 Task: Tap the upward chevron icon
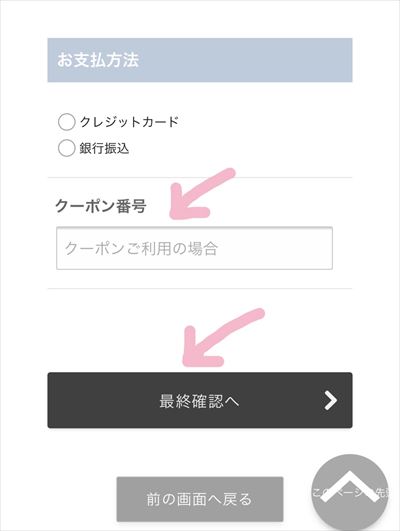(350, 486)
